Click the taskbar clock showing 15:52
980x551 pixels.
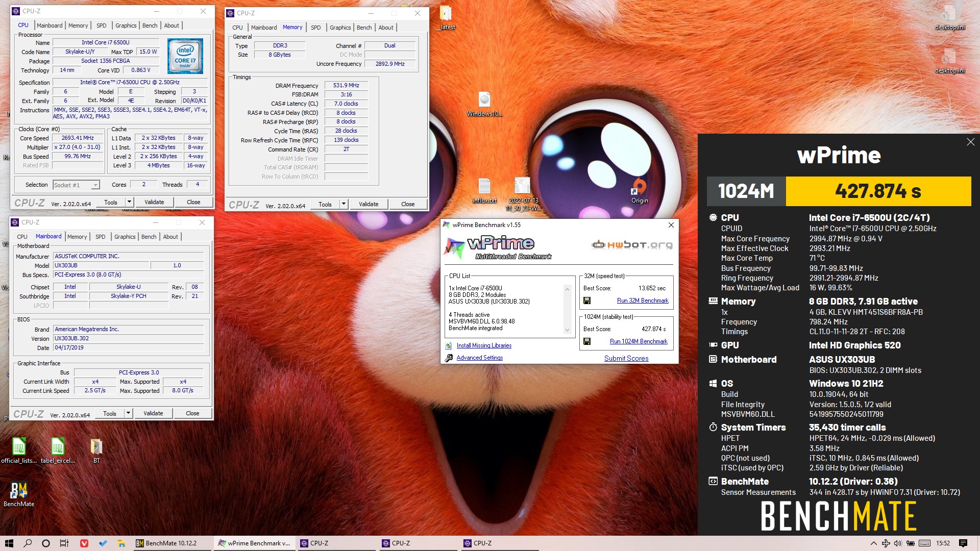click(x=943, y=543)
